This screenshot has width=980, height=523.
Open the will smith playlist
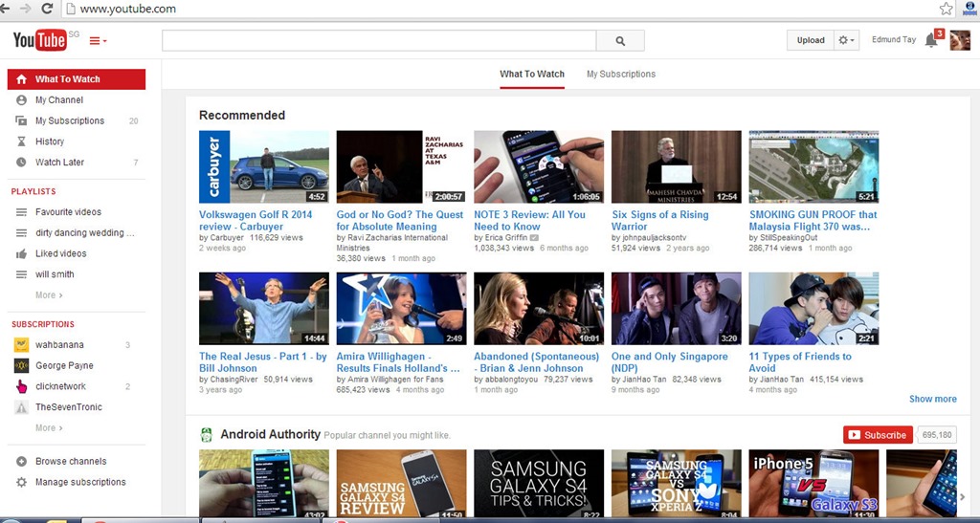pos(55,274)
